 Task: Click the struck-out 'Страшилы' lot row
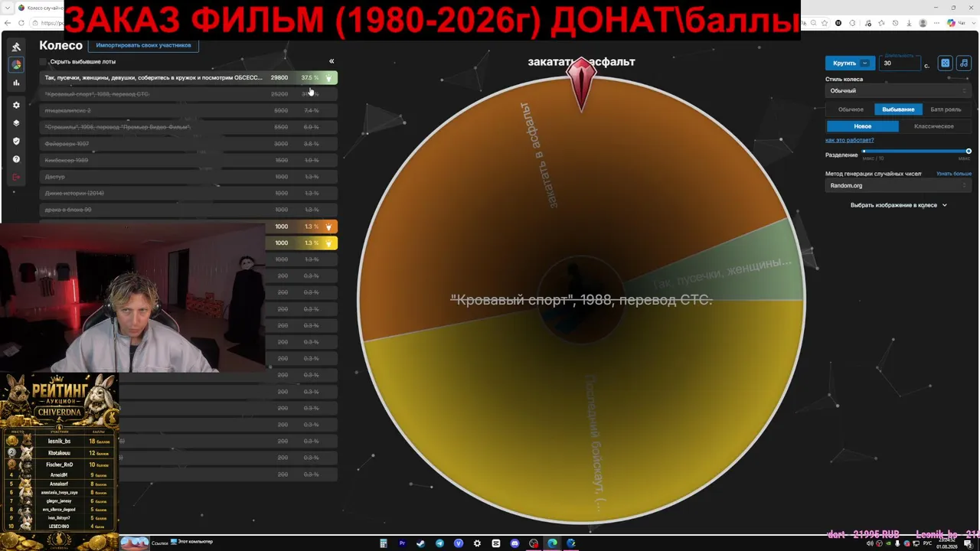click(x=188, y=127)
